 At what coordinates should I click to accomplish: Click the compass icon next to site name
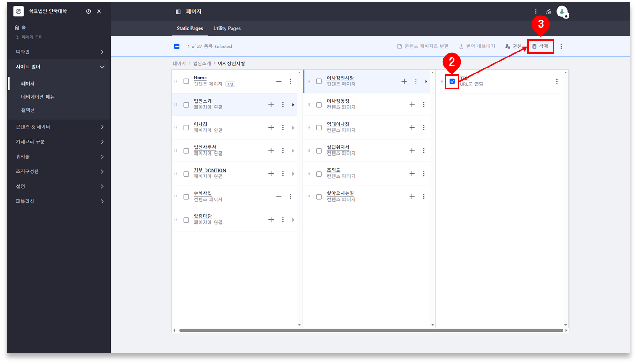[89, 11]
